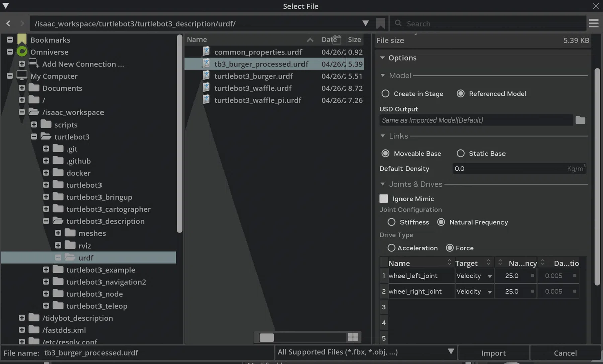Switch to grid view toggle icon

[x=353, y=337]
